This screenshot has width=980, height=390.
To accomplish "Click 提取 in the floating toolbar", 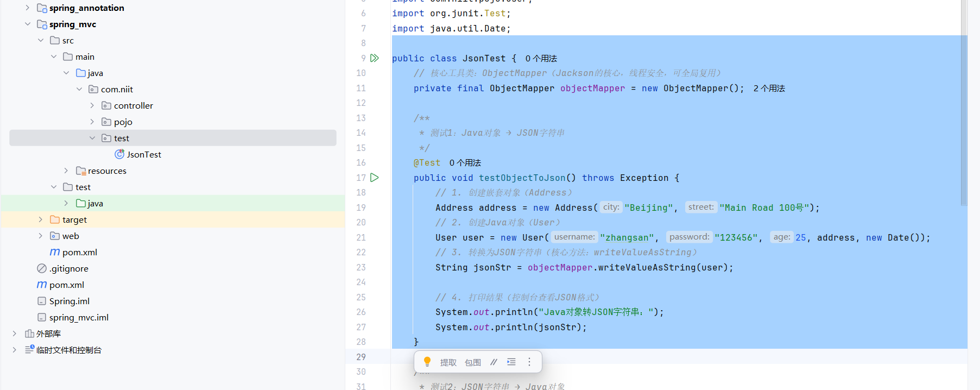I will (x=448, y=362).
